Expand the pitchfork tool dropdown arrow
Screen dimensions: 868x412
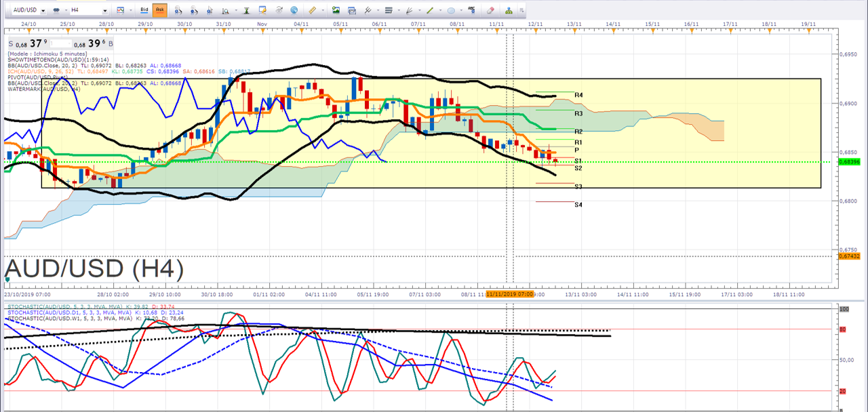click(x=378, y=10)
